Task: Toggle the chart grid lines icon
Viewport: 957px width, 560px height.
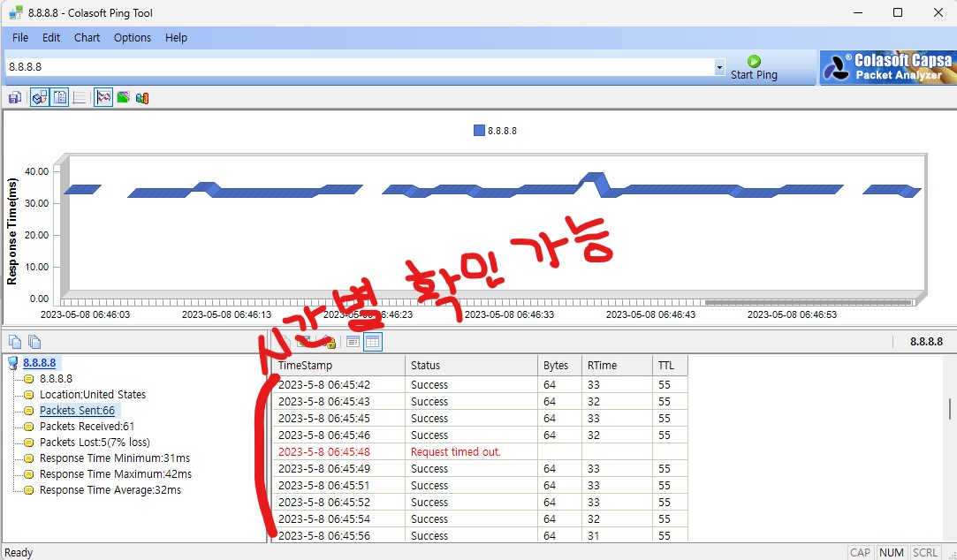Action: pos(80,98)
